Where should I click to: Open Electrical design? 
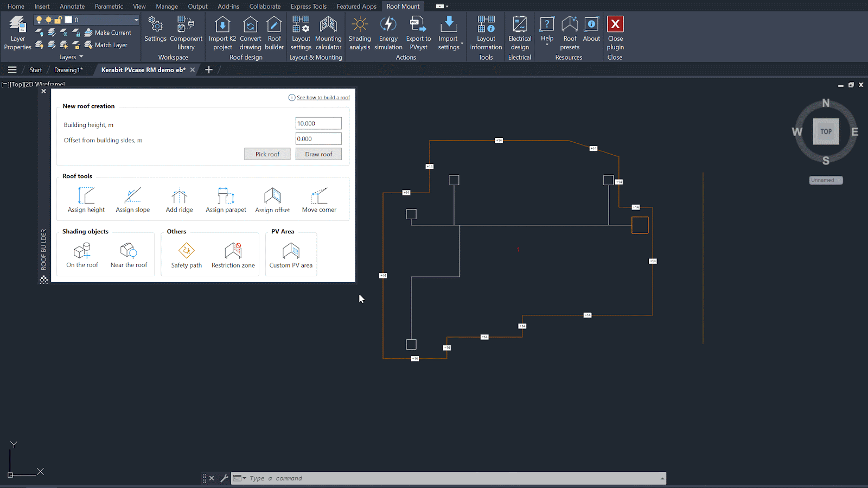tap(520, 33)
